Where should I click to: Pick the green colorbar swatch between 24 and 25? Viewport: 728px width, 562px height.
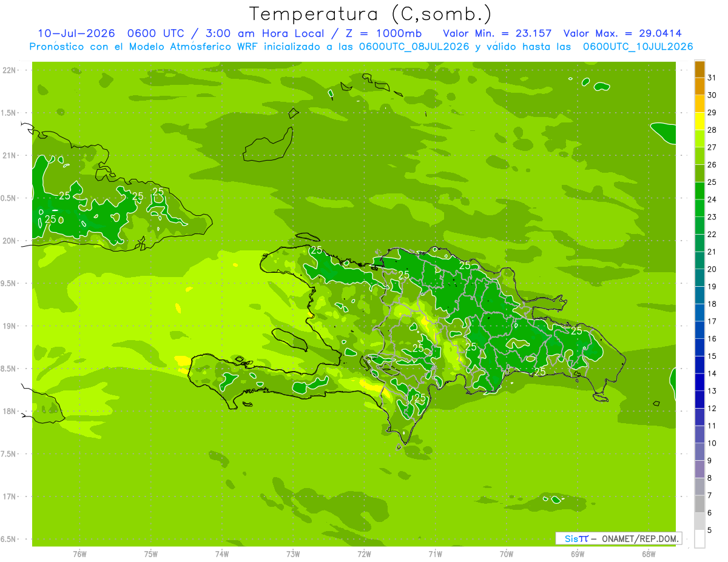699,191
